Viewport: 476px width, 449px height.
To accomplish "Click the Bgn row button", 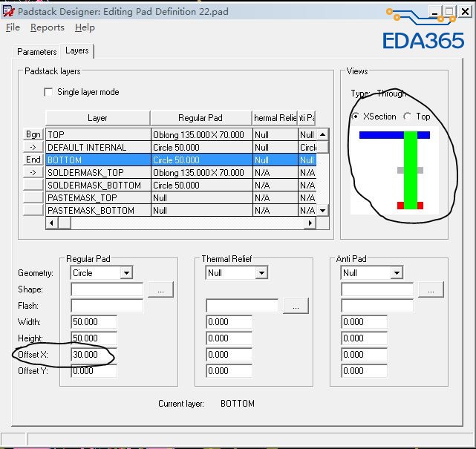I will pos(33,134).
